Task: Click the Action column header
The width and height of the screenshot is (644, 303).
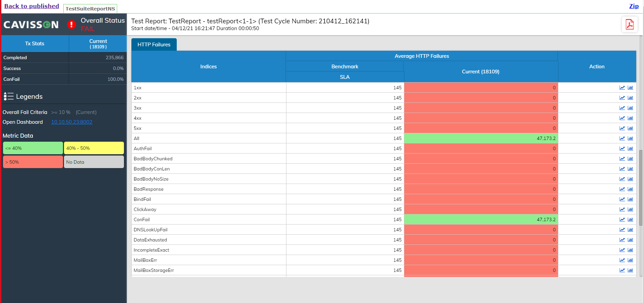Action: pyautogui.click(x=597, y=67)
